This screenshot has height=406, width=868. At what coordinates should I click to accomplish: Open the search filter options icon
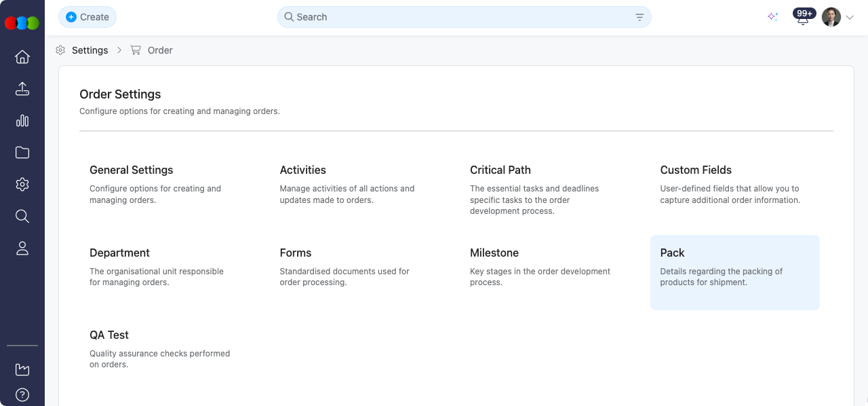click(x=639, y=17)
